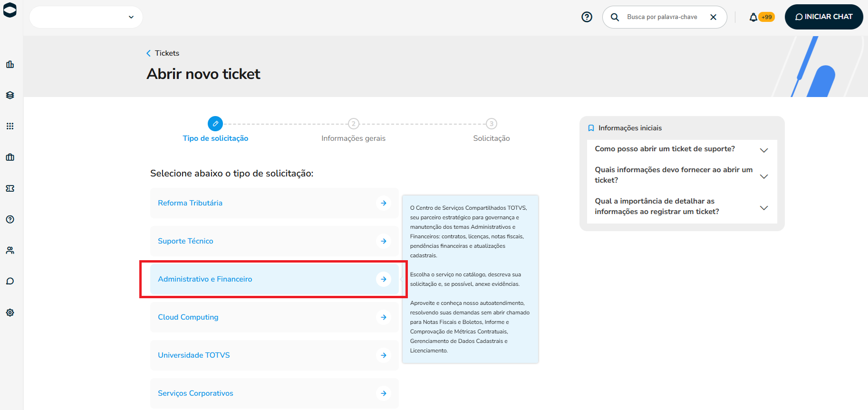Click the TOTVS logo in the sidebar
The image size is (868, 410).
click(x=10, y=10)
